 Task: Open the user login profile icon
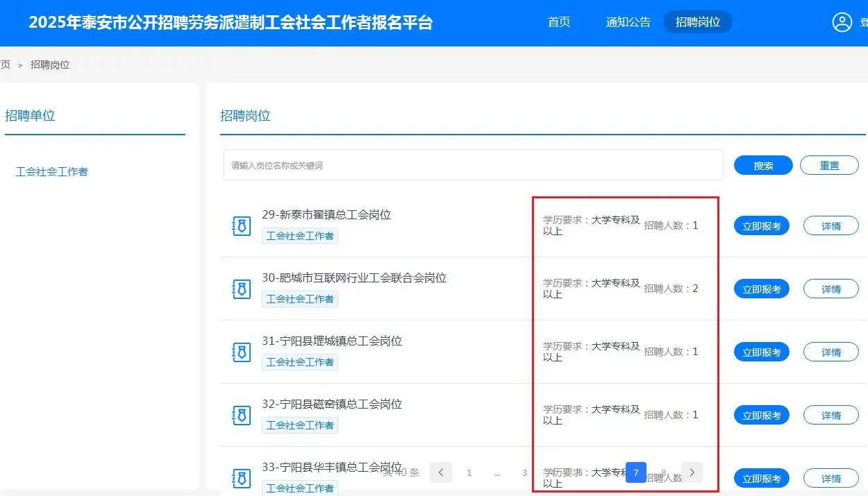point(842,22)
